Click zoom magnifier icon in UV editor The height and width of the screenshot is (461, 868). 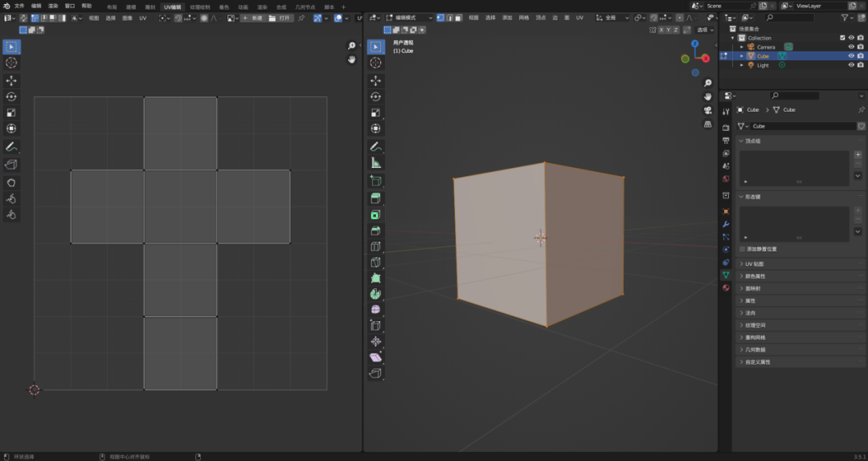point(351,46)
